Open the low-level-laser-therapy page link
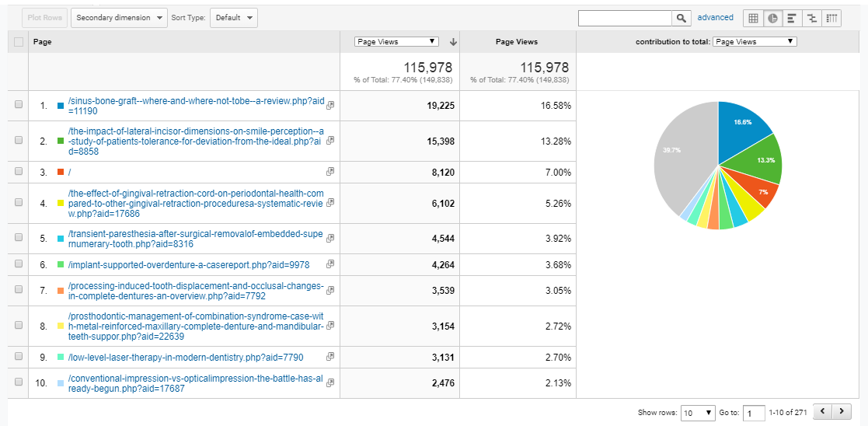Viewport: 868px width, 426px height. [x=185, y=358]
